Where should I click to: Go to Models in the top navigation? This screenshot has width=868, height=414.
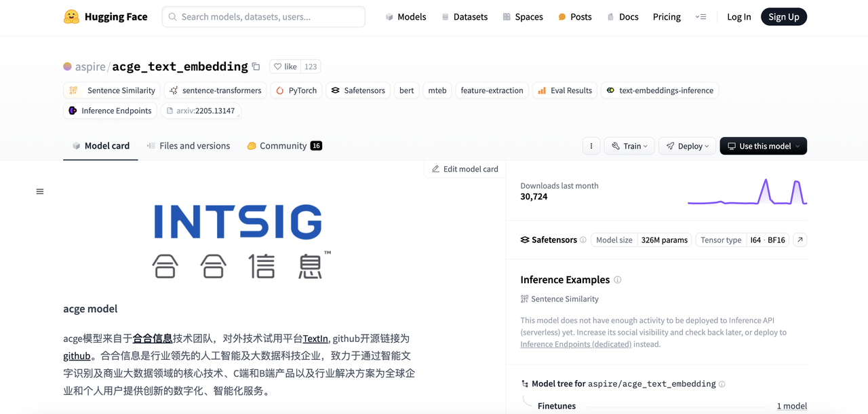pos(406,17)
